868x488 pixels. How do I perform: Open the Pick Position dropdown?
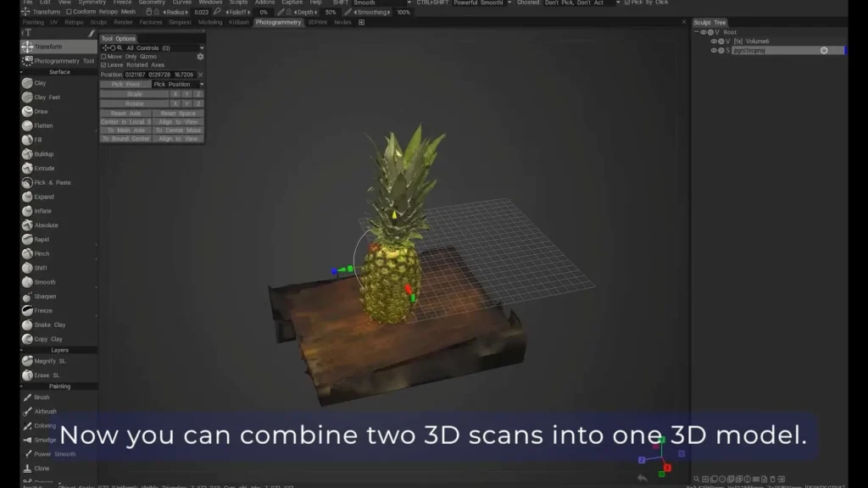[201, 84]
